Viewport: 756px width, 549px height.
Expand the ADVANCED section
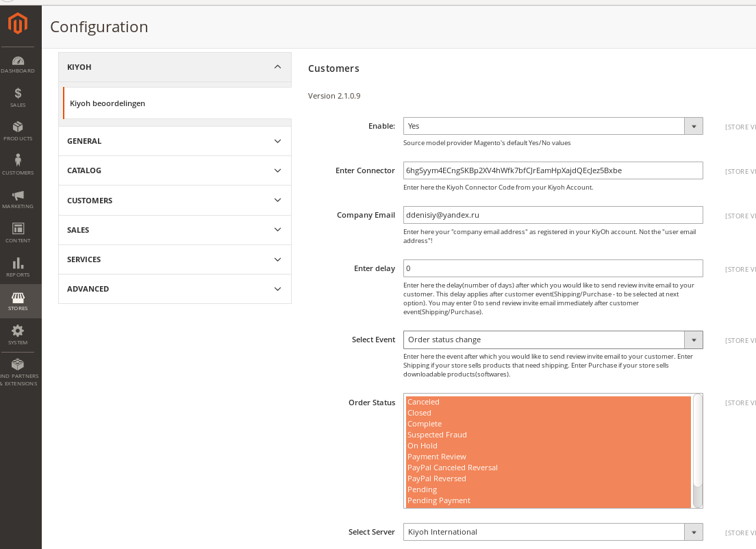[175, 289]
